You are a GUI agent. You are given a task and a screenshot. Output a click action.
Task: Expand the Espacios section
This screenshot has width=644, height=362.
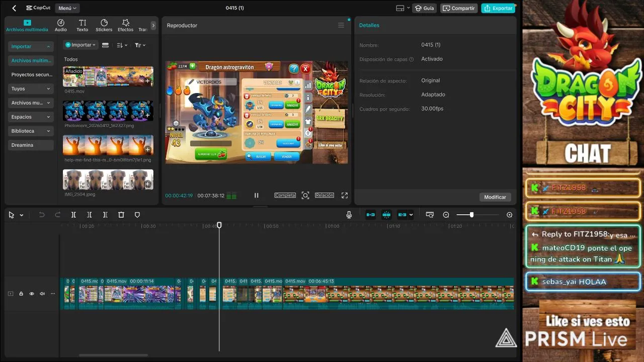[x=31, y=117]
